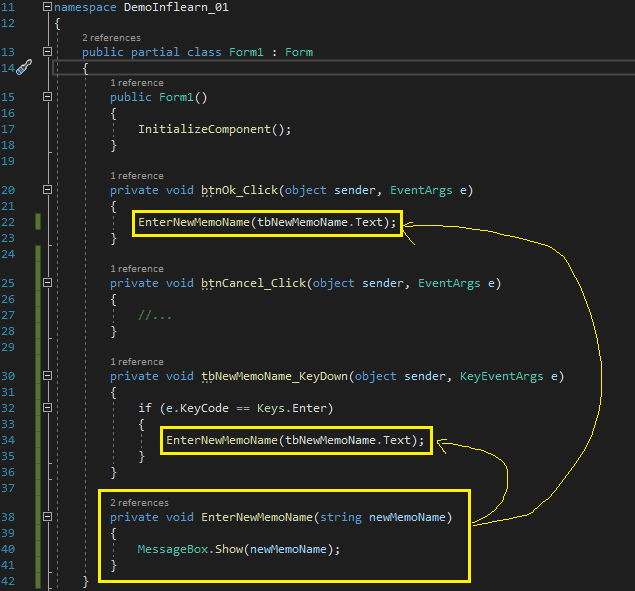Screen dimensions: 635x591
Task: Click the btnCancel_Click method name
Action: (x=254, y=283)
